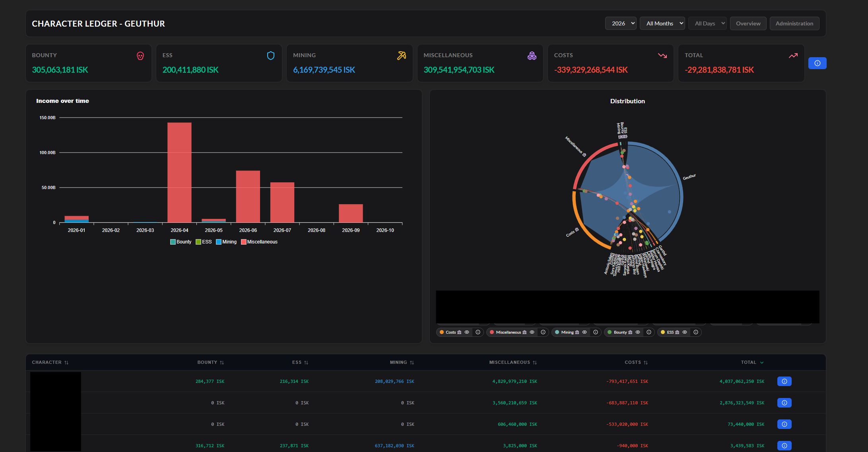Open the Overview page

click(x=748, y=23)
